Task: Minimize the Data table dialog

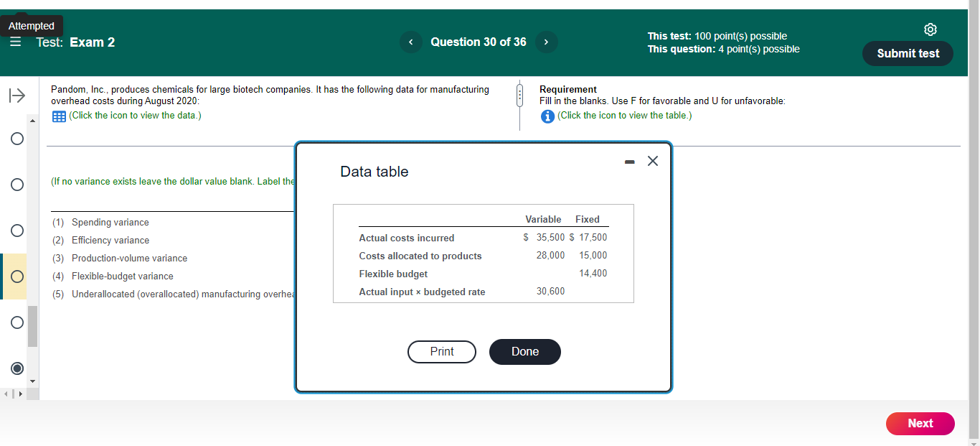Action: tap(629, 162)
